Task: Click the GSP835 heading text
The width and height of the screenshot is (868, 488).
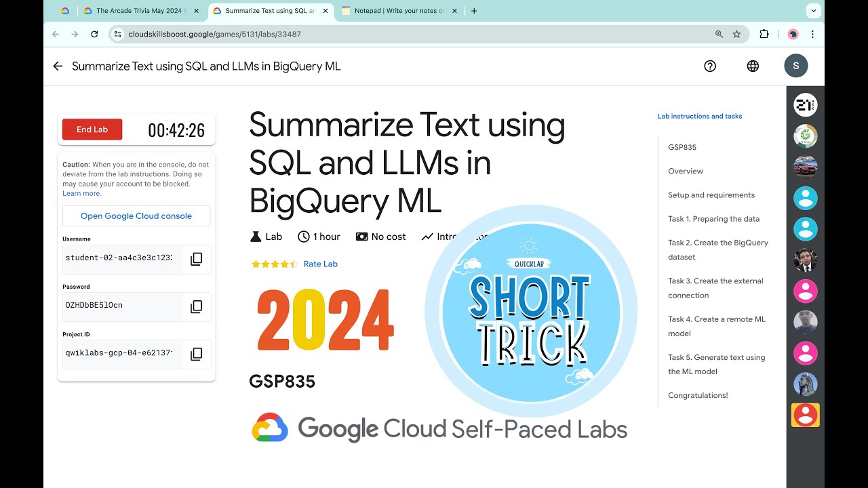Action: click(282, 382)
